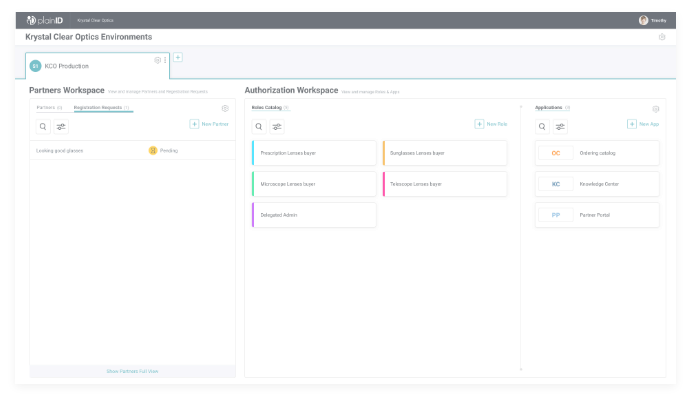Viewport: 691px width, 402px height.
Task: Search in the Applications panel
Action: [x=542, y=127]
